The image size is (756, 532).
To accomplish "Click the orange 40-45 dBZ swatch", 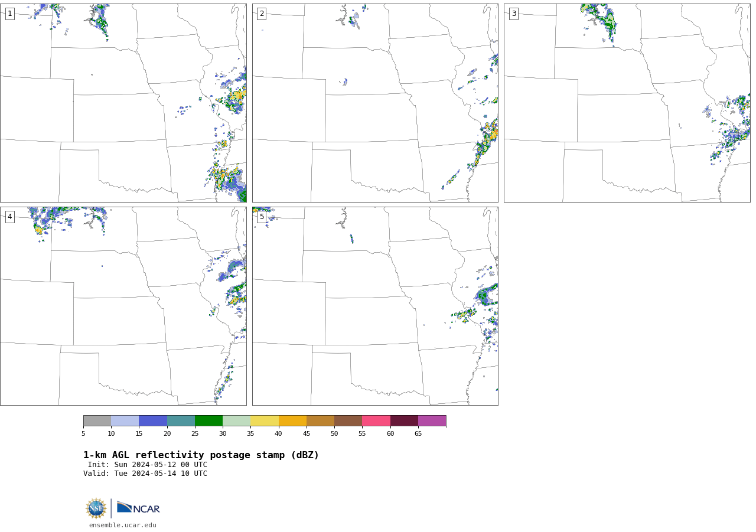I will (x=292, y=421).
